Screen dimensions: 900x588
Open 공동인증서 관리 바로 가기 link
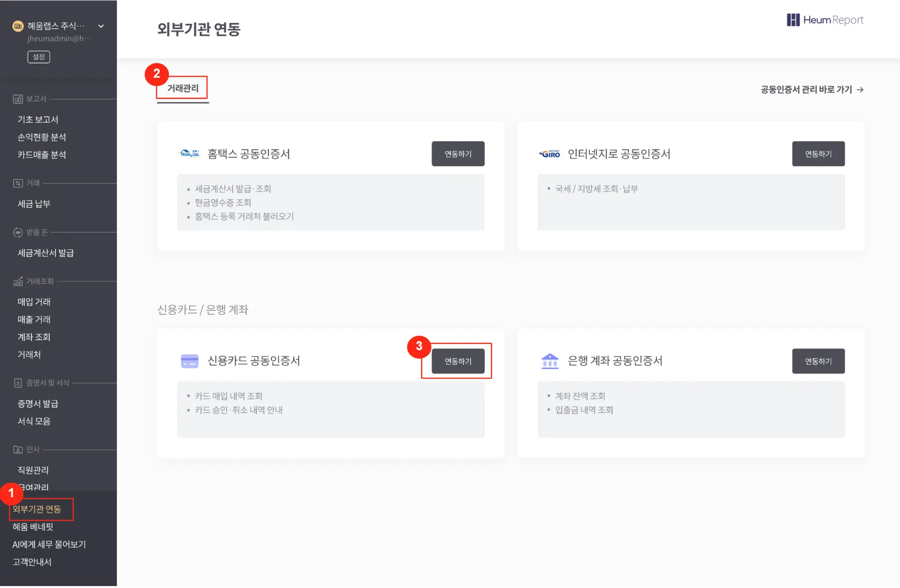pyautogui.click(x=812, y=90)
